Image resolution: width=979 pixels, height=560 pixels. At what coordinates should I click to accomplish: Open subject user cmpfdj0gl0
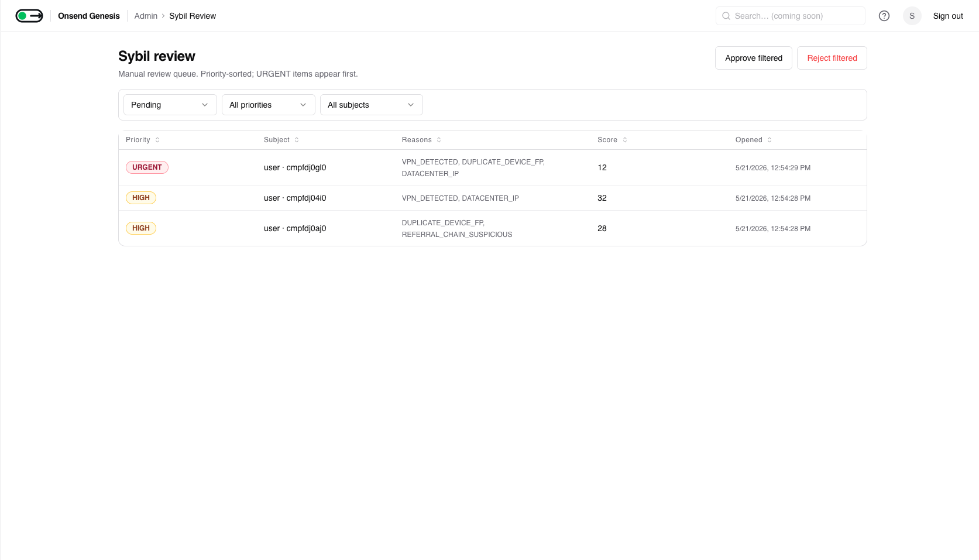(295, 167)
